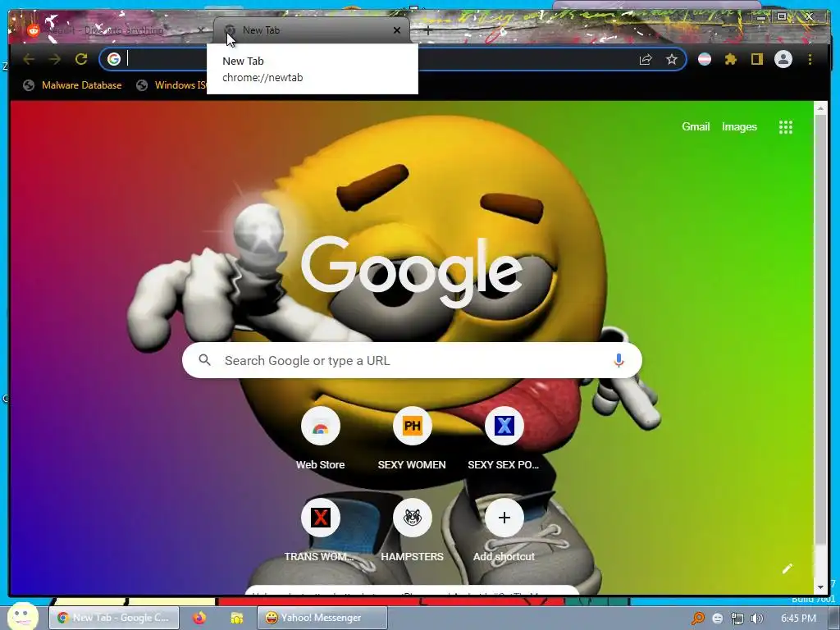Screen dimensions: 840x630
Task: Focus the Chrome address bar field
Action: click(393, 59)
